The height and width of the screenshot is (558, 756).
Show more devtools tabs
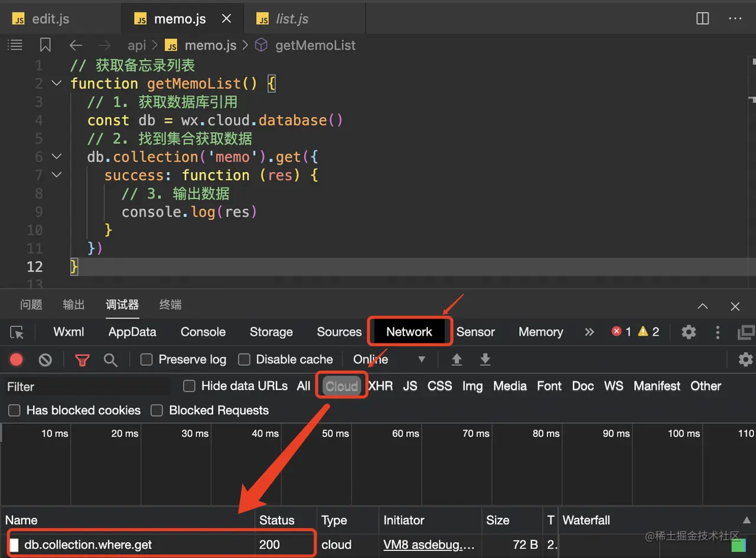(589, 332)
